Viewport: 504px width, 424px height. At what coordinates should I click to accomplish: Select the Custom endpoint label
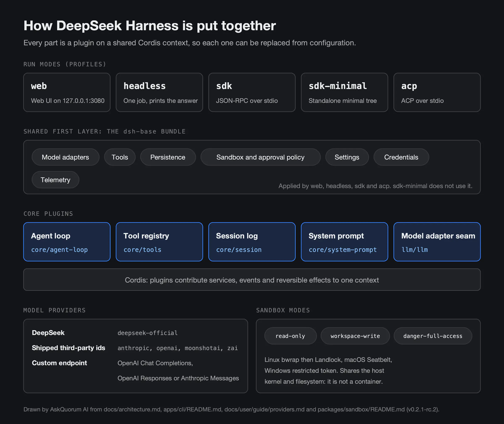pos(59,363)
